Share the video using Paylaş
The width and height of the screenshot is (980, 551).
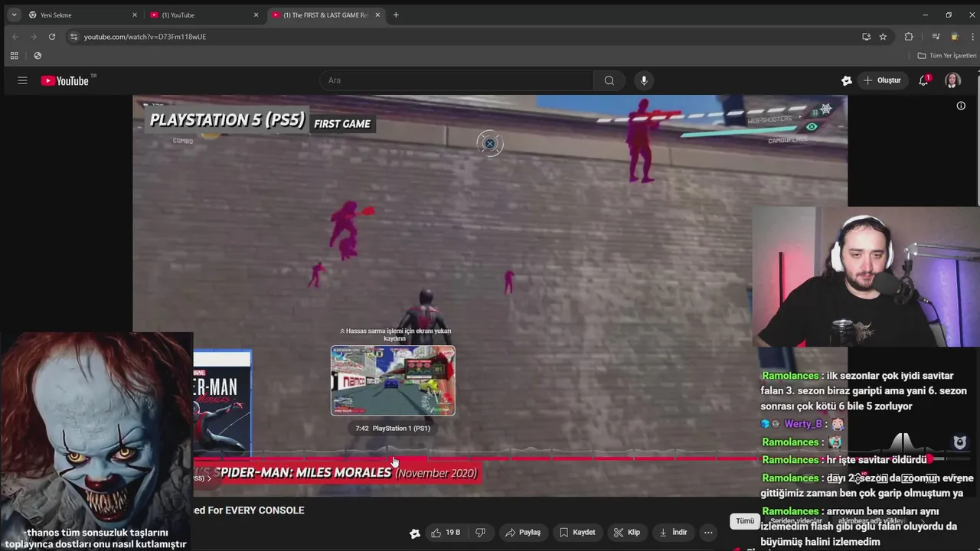[523, 533]
